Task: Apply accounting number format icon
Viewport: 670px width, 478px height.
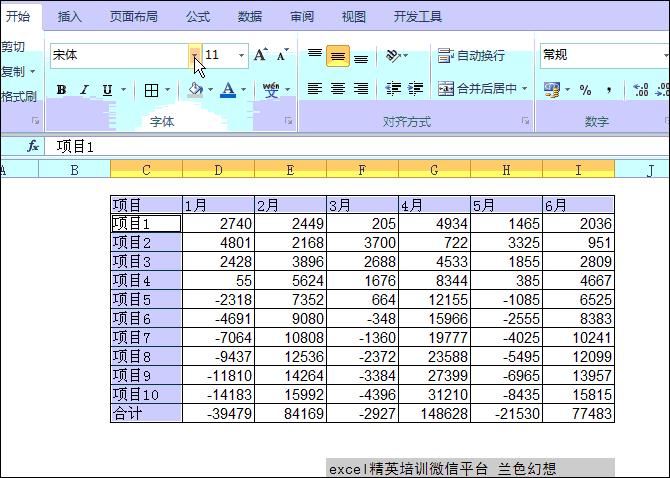Action: [x=552, y=90]
